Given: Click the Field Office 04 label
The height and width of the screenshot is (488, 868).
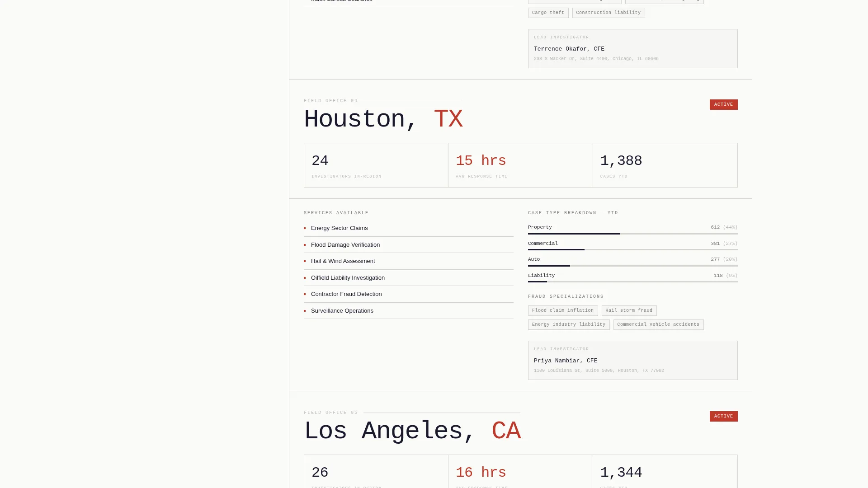Looking at the screenshot, I should (x=331, y=101).
